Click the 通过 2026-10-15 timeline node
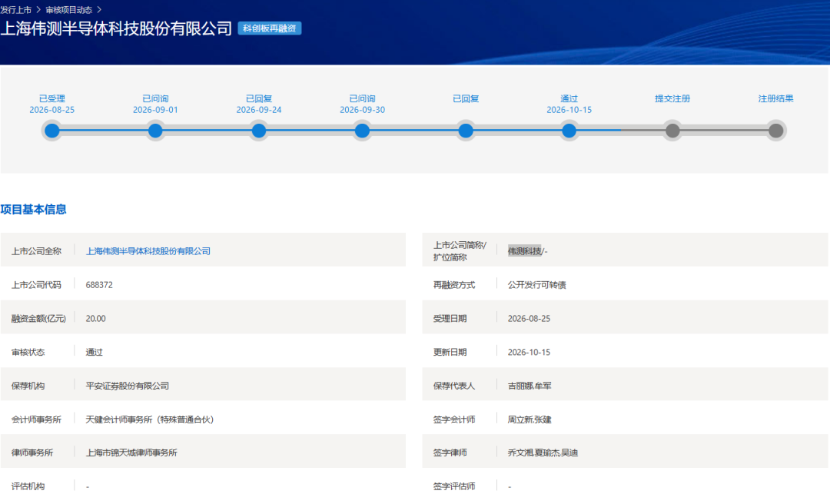830x504 pixels. [x=569, y=131]
